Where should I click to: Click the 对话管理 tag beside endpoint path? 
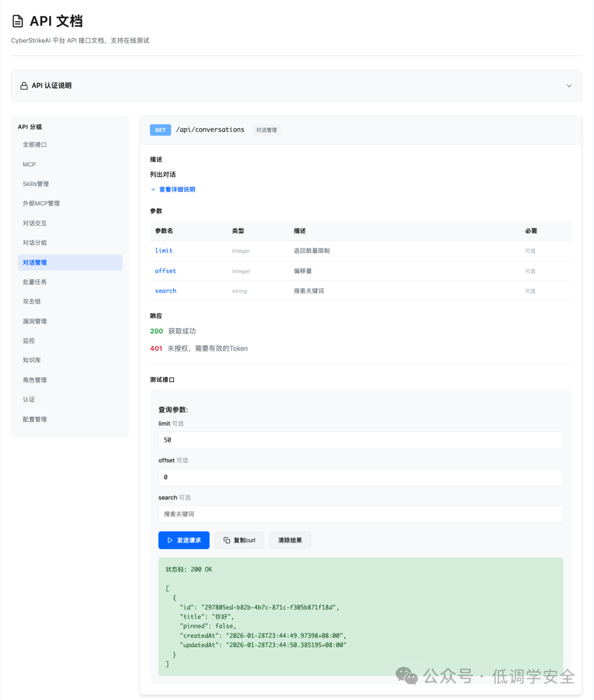coord(267,130)
